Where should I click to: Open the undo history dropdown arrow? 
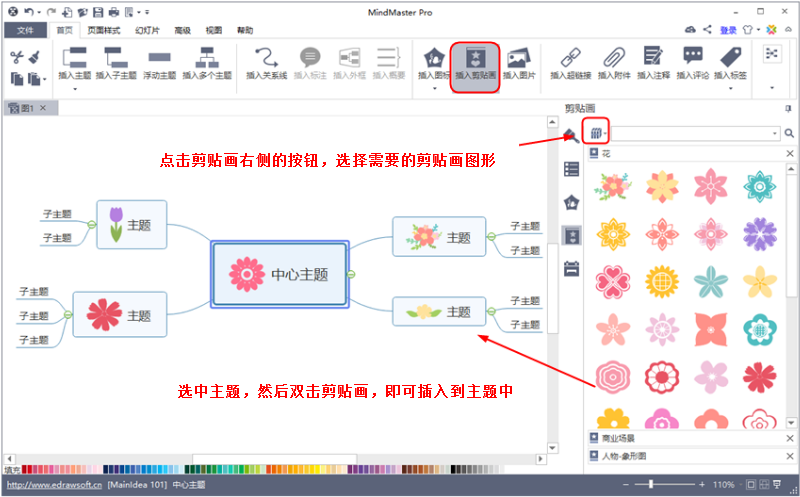pos(39,12)
